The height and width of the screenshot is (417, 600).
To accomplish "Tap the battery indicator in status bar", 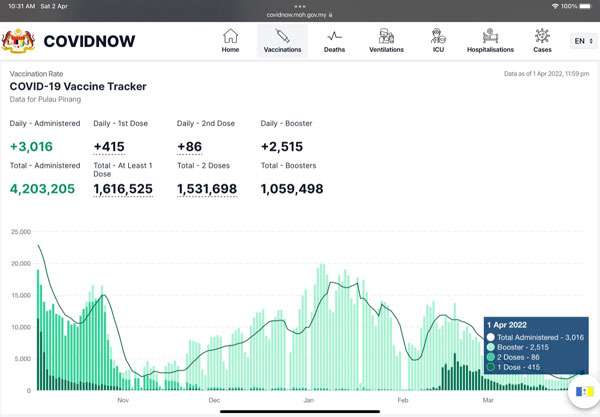I will [585, 6].
